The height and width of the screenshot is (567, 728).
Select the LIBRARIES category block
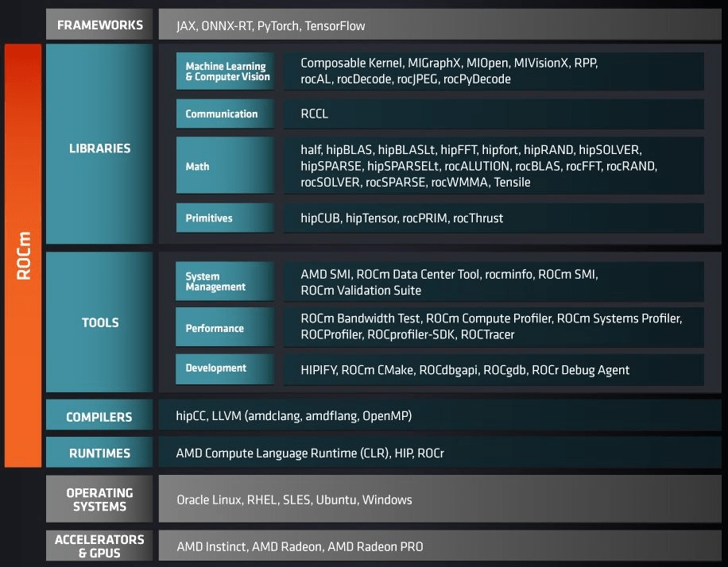(99, 144)
